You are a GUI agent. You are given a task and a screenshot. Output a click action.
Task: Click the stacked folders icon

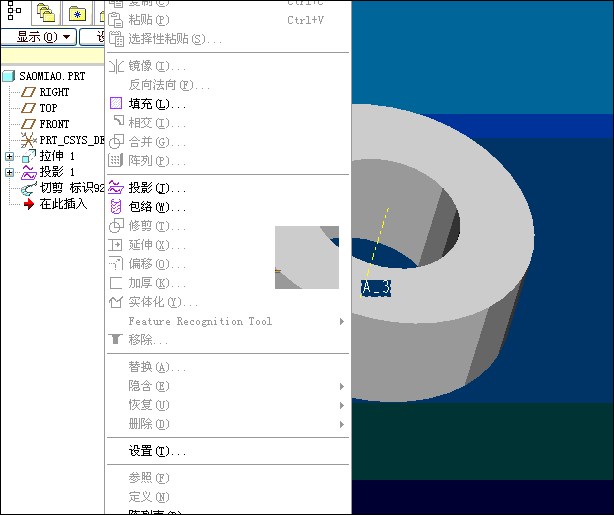point(46,13)
